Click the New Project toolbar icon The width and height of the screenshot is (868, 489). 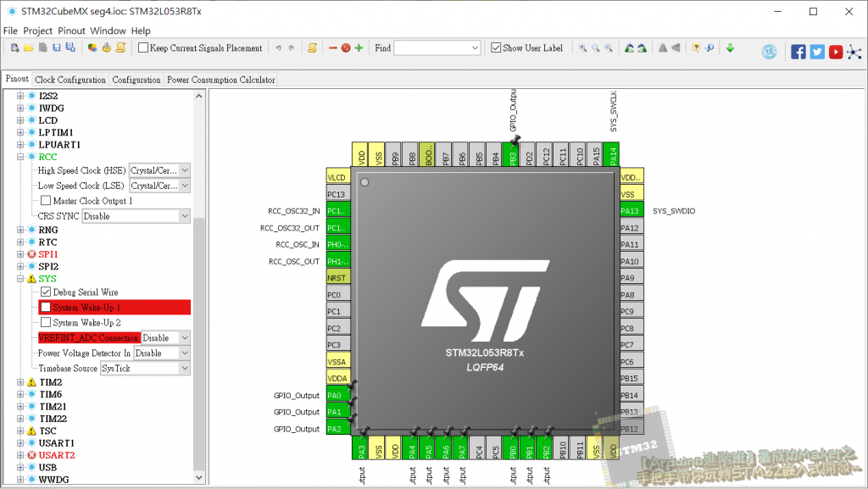[15, 48]
